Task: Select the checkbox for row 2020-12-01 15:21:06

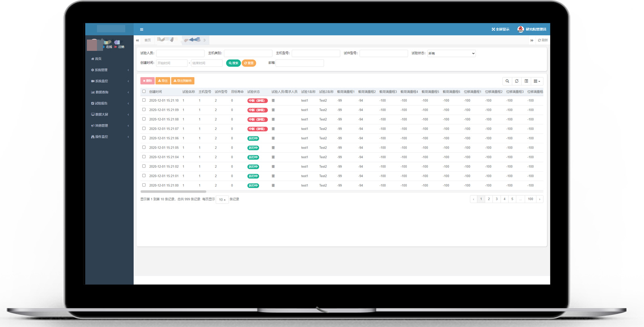Action: [x=144, y=138]
